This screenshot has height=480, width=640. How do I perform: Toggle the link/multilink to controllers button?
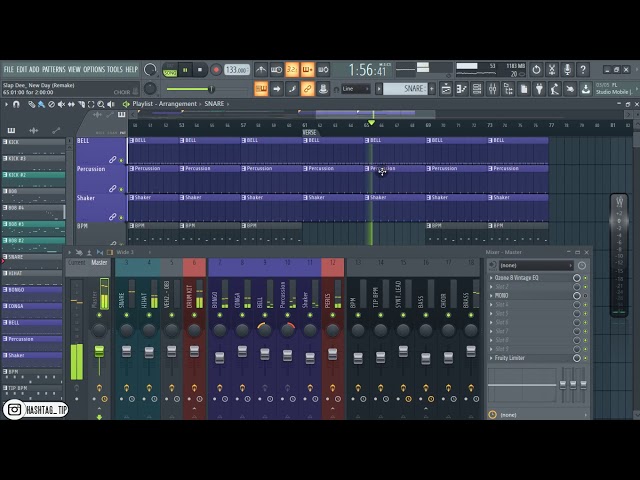point(307,89)
